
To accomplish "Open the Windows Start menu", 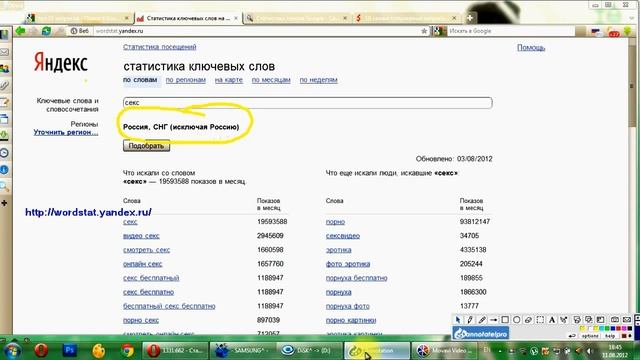I will point(13,351).
